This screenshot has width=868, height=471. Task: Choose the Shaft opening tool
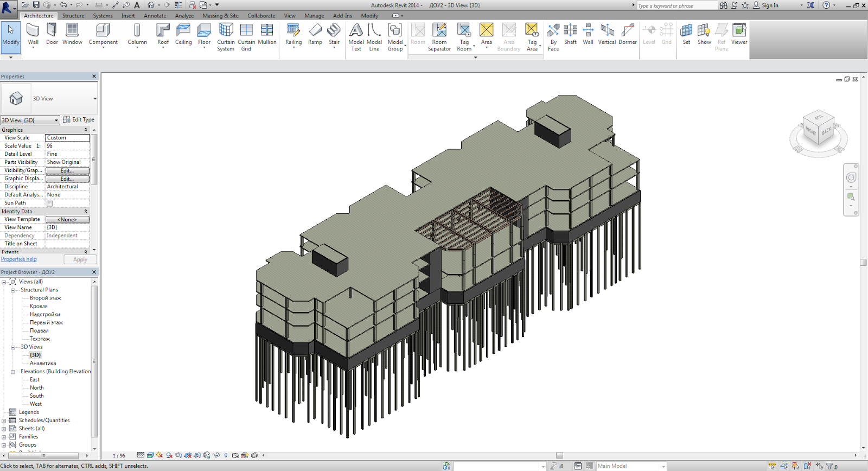pos(570,35)
